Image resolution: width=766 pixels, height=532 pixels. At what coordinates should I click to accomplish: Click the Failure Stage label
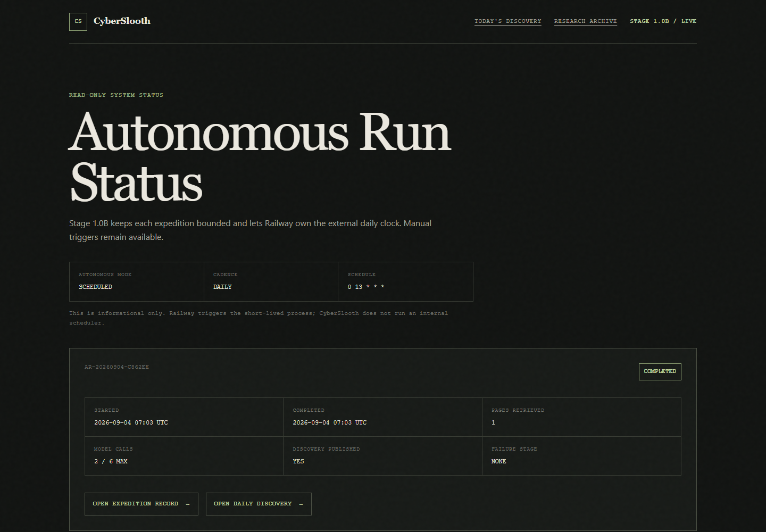tap(514, 449)
